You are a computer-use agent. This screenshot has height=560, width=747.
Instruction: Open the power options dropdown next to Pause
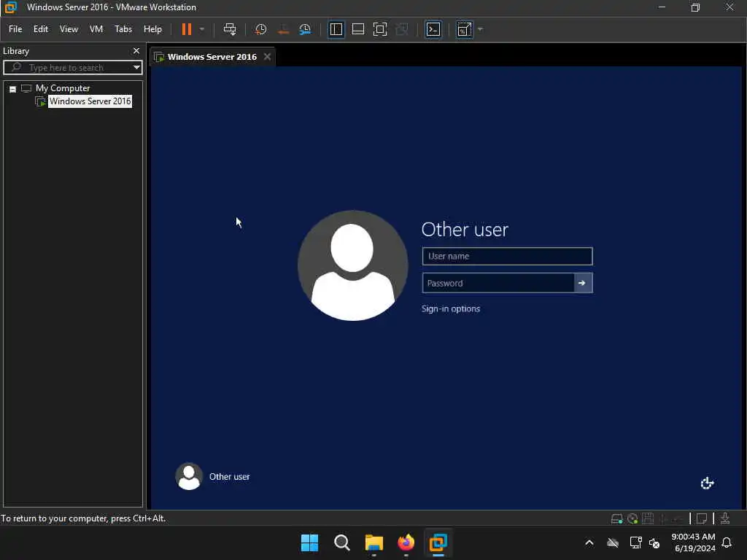point(202,29)
